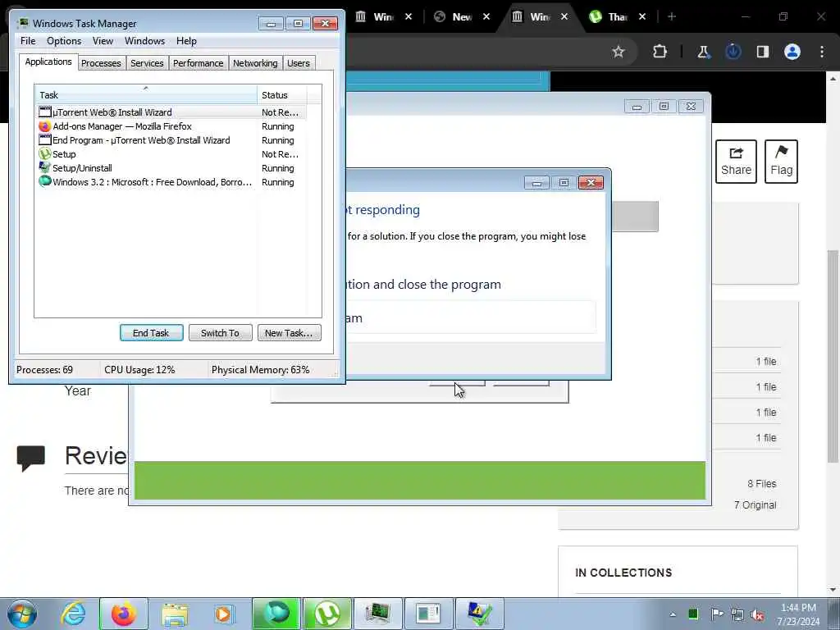This screenshot has width=840, height=630.
Task: Close the 'New' Chrome tab
Action: coord(486,16)
